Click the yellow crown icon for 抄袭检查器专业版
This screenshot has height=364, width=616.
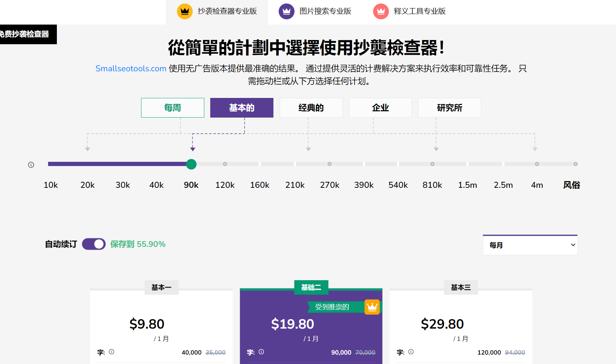185,11
